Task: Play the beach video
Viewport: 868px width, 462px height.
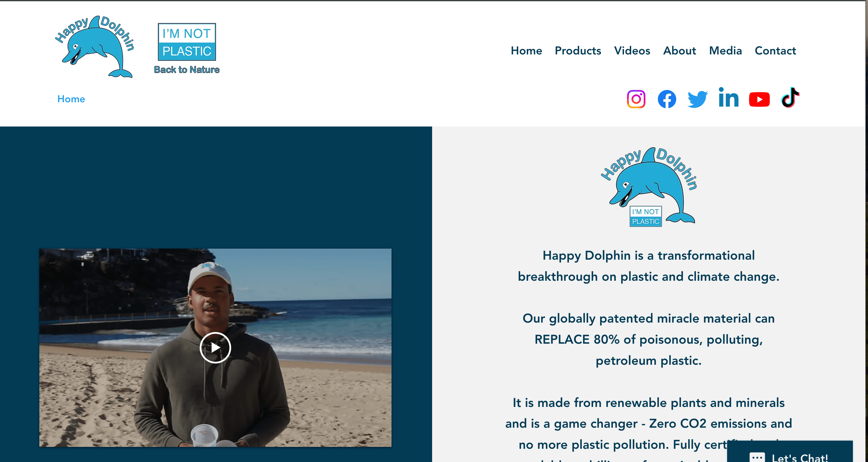Action: (215, 347)
